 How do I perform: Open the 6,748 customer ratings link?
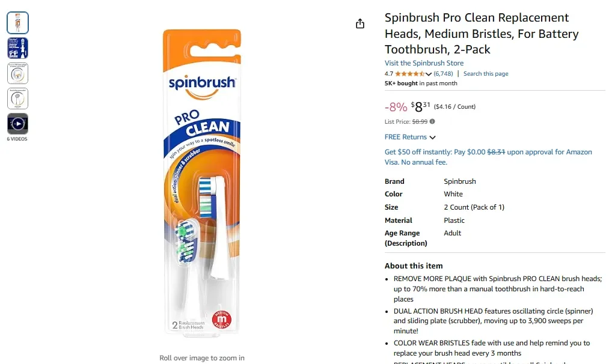coord(442,73)
